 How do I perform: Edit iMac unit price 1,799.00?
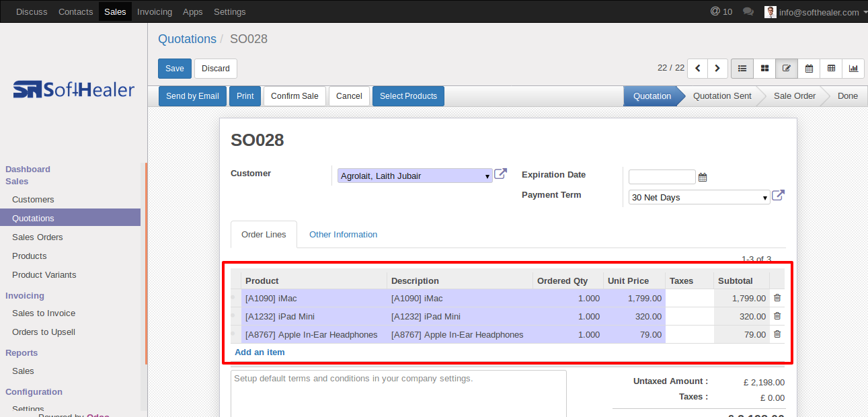(634, 298)
